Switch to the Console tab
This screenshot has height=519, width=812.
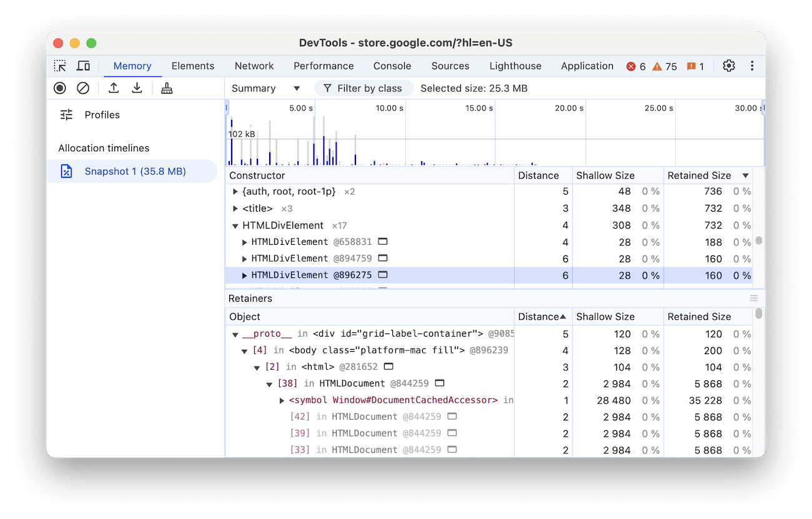(x=392, y=66)
